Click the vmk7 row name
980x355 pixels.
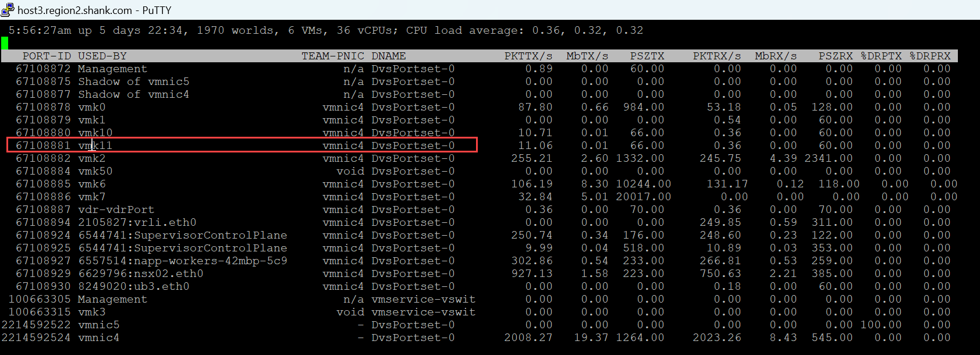click(x=92, y=197)
